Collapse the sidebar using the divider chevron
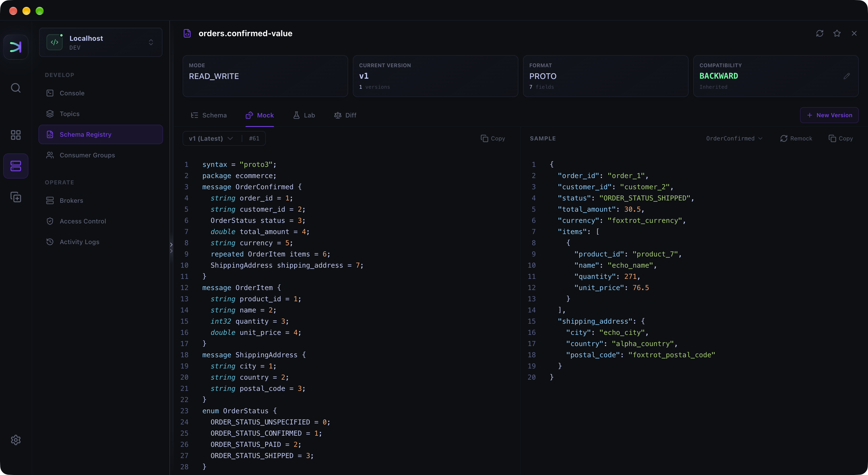 point(171,248)
